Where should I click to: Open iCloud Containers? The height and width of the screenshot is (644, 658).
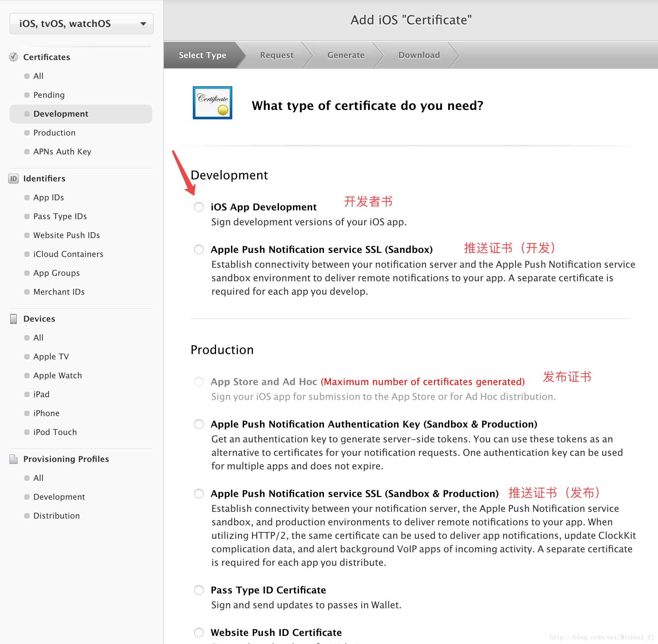[x=68, y=254]
